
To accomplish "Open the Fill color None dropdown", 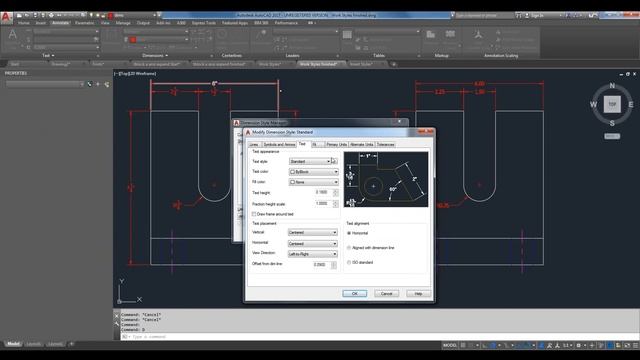I will [x=313, y=182].
